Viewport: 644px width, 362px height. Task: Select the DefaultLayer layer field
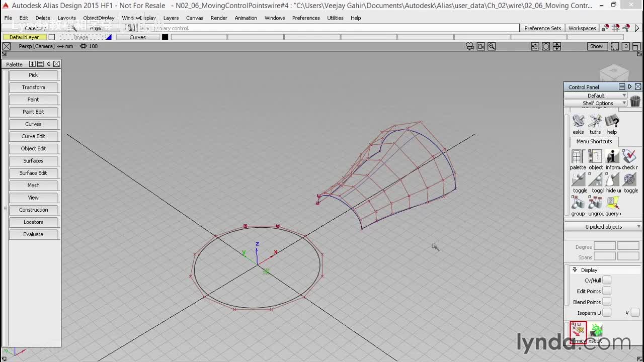point(24,37)
